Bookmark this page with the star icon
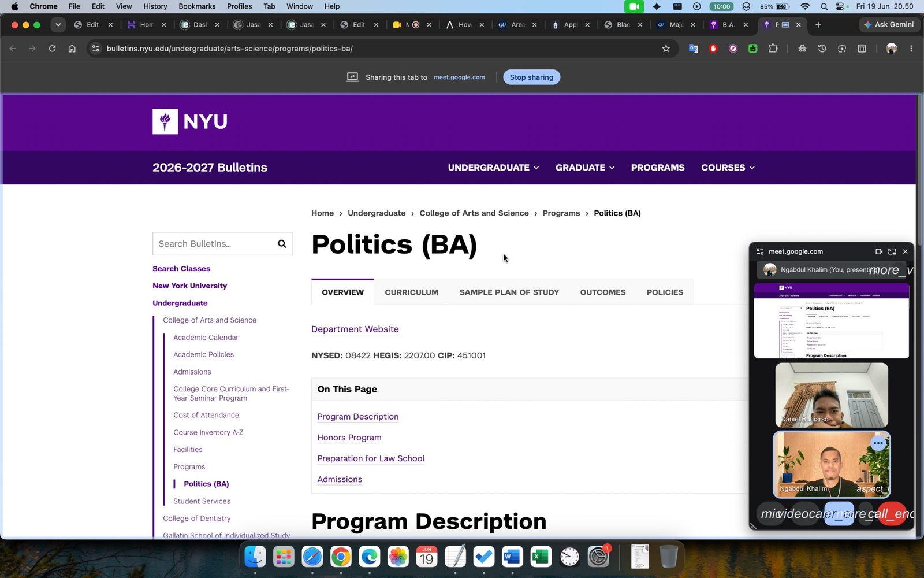This screenshot has width=924, height=578. 666,49
